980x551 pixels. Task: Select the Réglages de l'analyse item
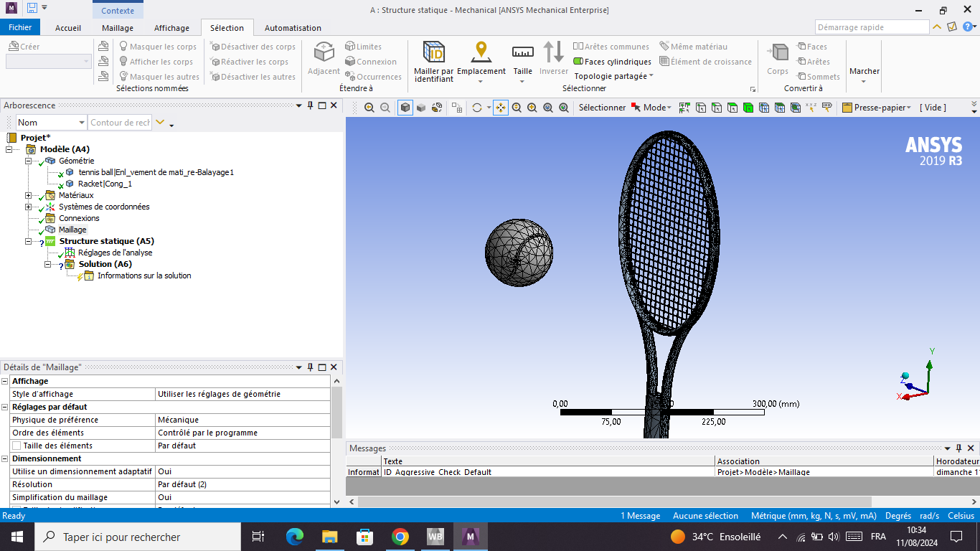(x=115, y=253)
